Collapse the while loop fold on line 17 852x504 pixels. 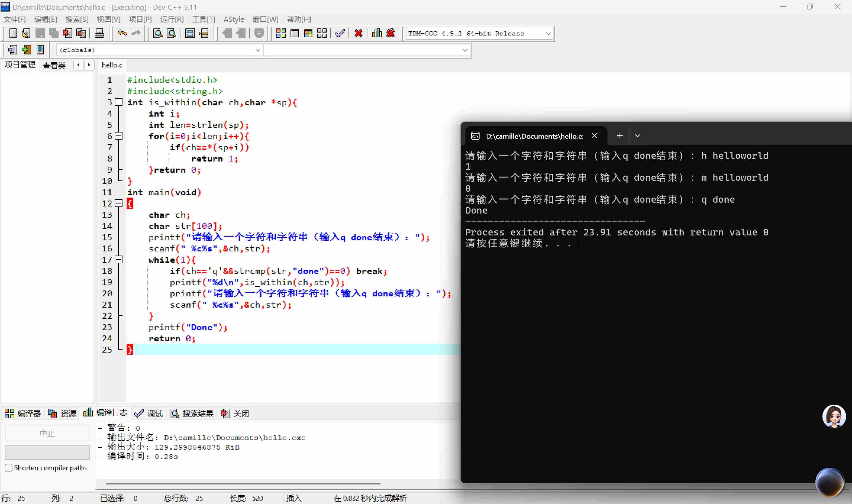pos(119,259)
